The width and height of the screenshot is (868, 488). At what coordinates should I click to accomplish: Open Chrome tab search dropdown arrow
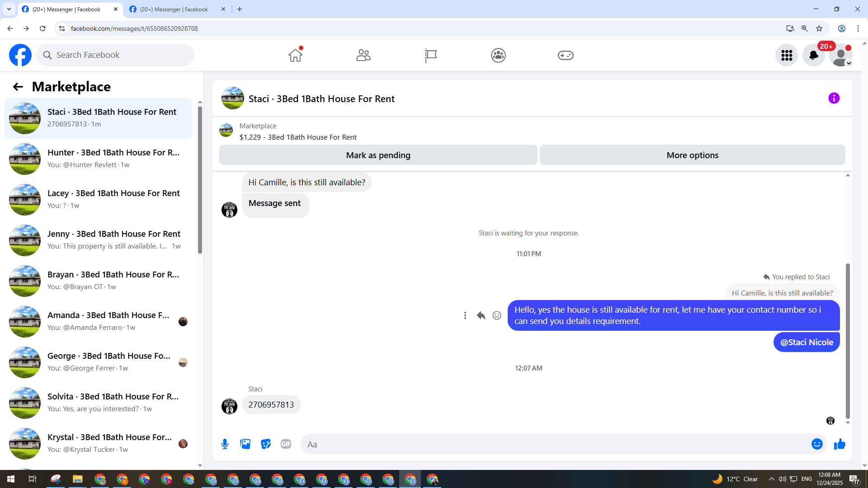[9, 9]
